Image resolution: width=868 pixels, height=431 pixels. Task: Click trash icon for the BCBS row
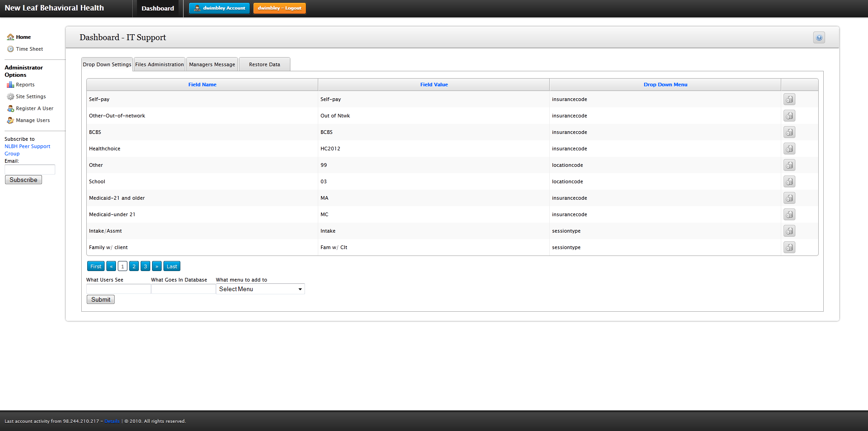(x=789, y=132)
